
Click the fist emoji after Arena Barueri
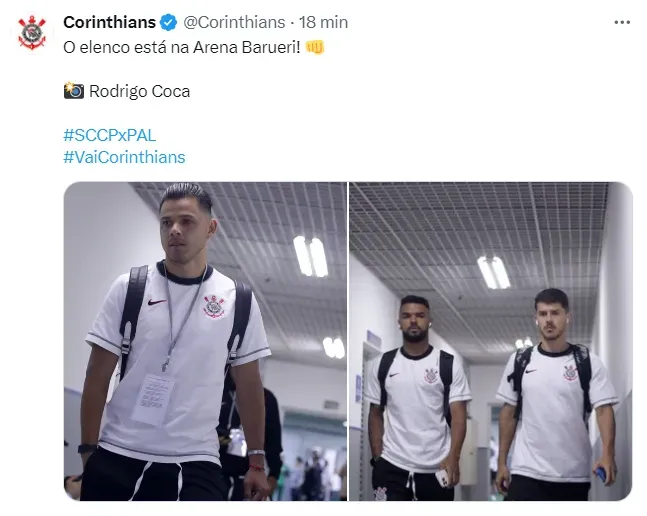315,47
